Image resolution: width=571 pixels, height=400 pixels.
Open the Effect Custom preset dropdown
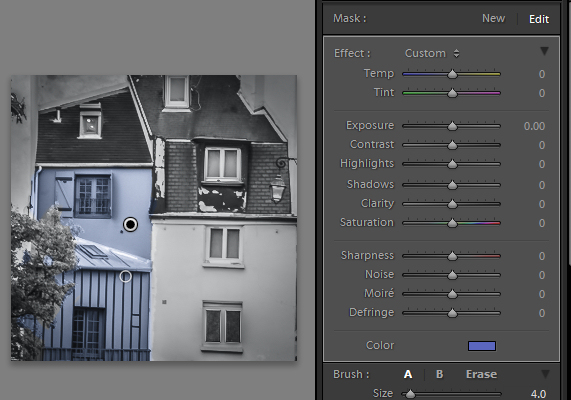coord(432,54)
